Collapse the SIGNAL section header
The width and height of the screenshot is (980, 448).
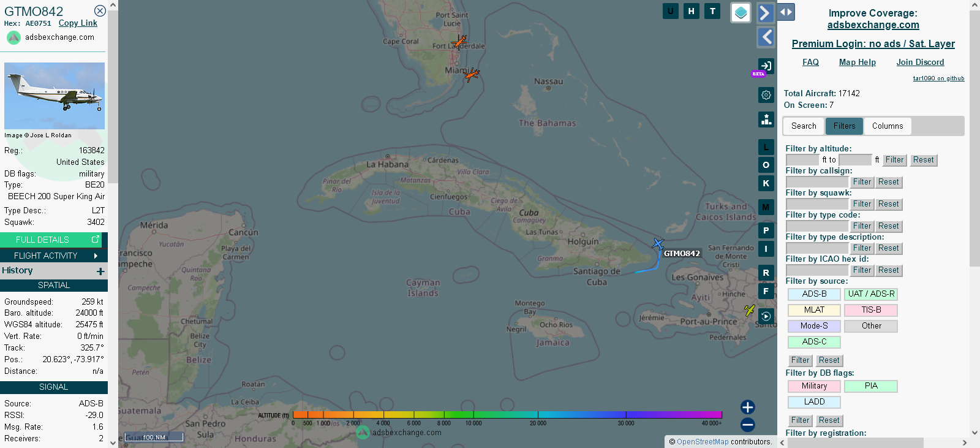(x=54, y=387)
